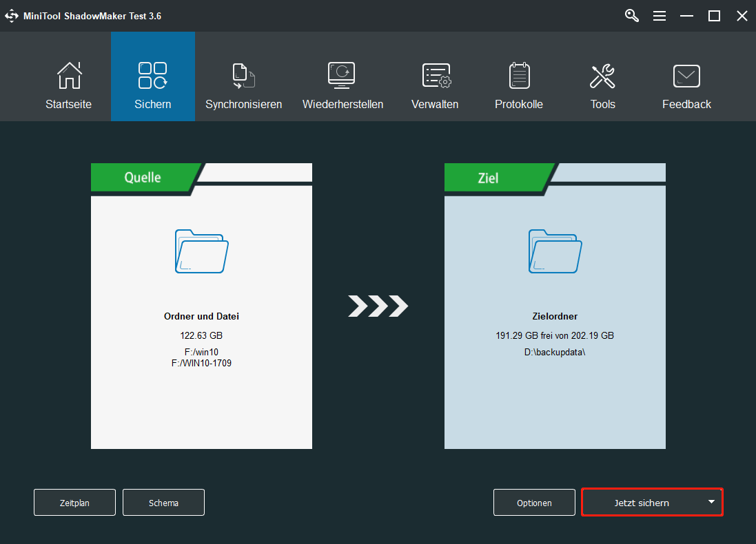
Task: Click the search magnifier icon
Action: pyautogui.click(x=631, y=15)
